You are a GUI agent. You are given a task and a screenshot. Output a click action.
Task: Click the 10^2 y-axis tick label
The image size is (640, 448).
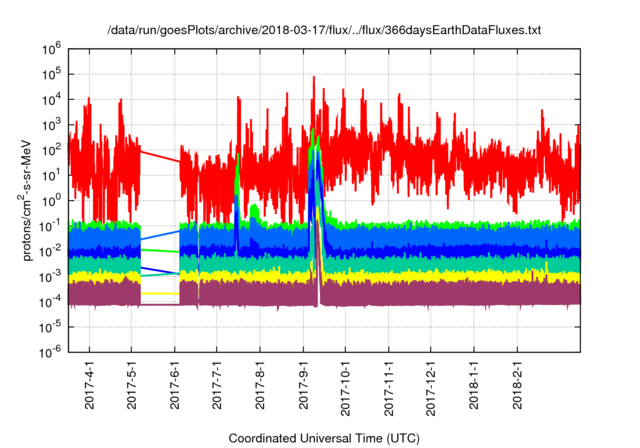click(51, 151)
